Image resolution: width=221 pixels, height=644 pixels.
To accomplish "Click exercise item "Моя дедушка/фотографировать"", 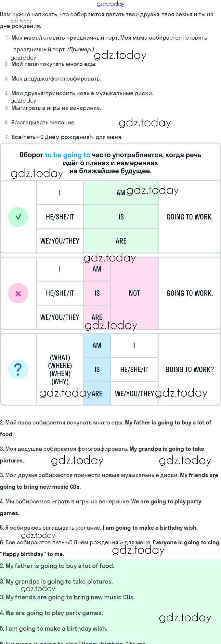I will pyautogui.click(x=56, y=79).
